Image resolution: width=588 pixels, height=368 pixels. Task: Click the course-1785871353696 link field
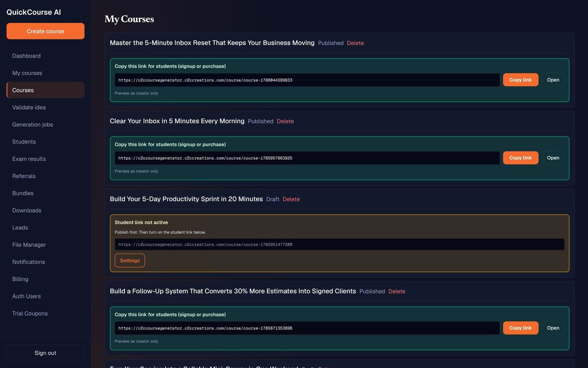point(307,328)
